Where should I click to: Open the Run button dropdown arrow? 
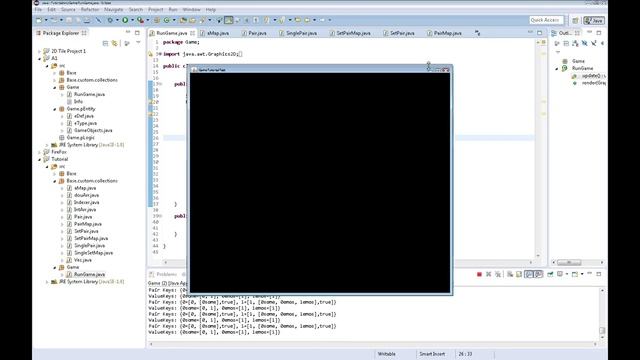132,20
